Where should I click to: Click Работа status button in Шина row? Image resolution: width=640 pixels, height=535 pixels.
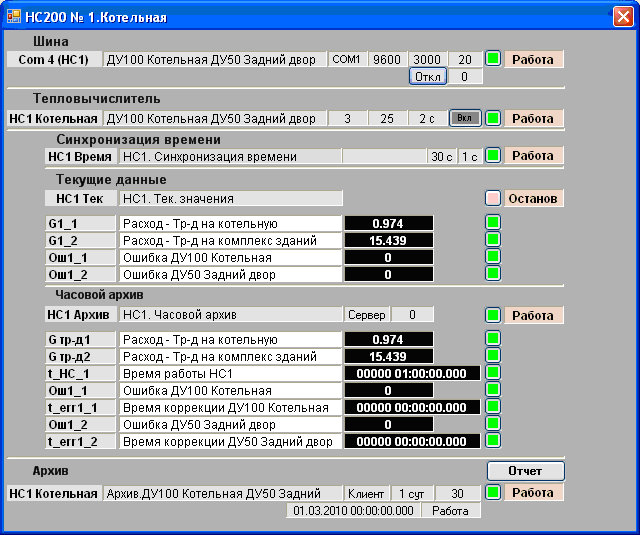pos(533,60)
